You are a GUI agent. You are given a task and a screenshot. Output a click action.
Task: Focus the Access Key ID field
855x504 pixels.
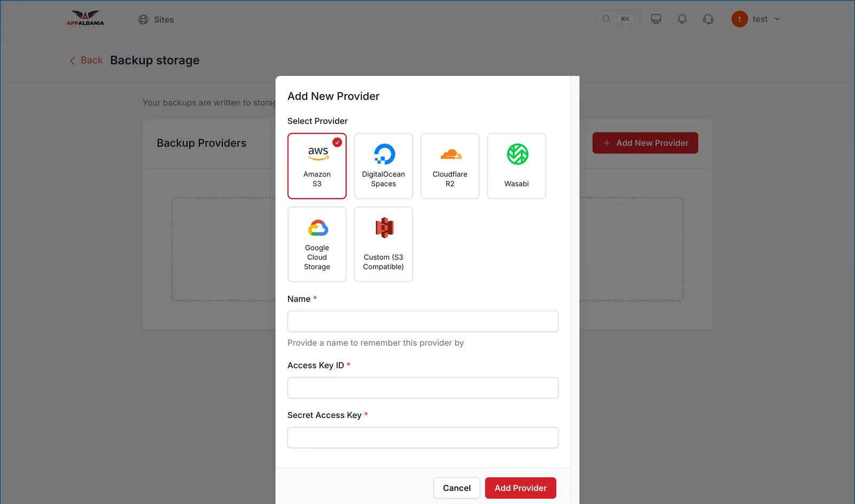click(423, 388)
